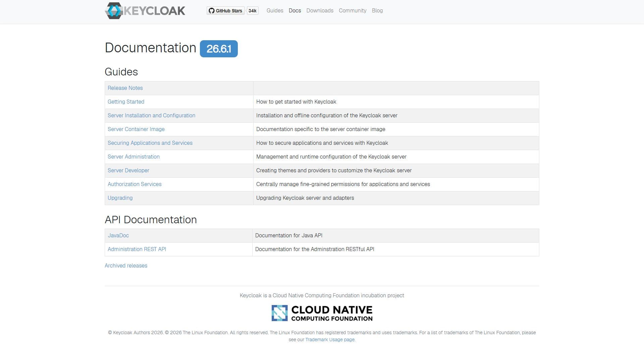The width and height of the screenshot is (644, 362).
Task: Click 'Documentation for the Adminstration RESTful API' text
Action: pyautogui.click(x=315, y=249)
